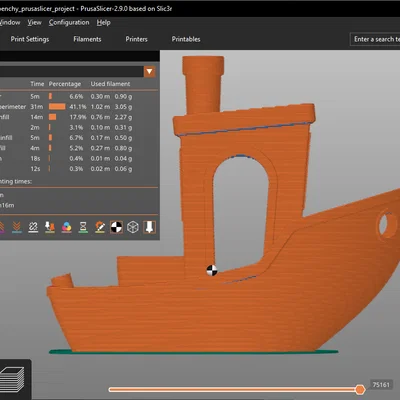Click the 1.02 m filament length
This screenshot has height=400, width=400.
pyautogui.click(x=100, y=107)
